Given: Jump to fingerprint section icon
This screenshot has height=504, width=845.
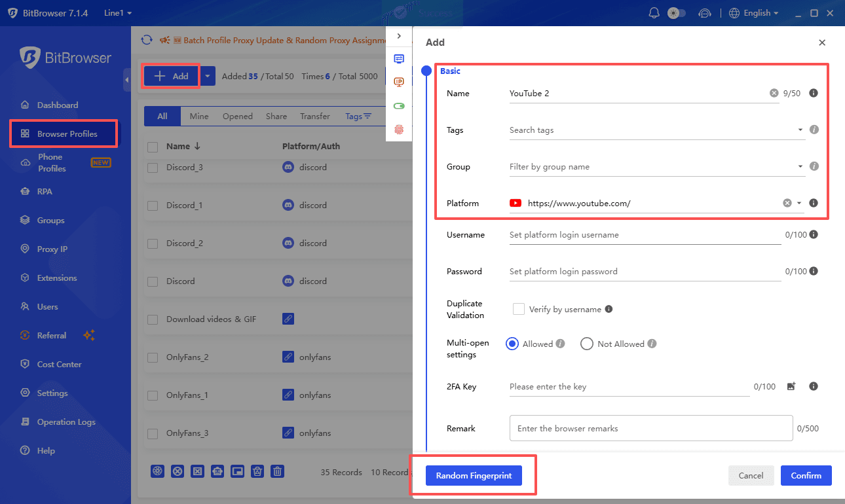Looking at the screenshot, I should (x=399, y=130).
